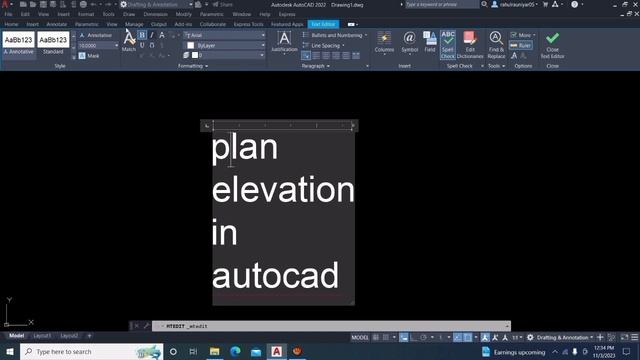Click the distribute paragraph alignment icon
This screenshot has width=640, height=360.
pos(356,56)
